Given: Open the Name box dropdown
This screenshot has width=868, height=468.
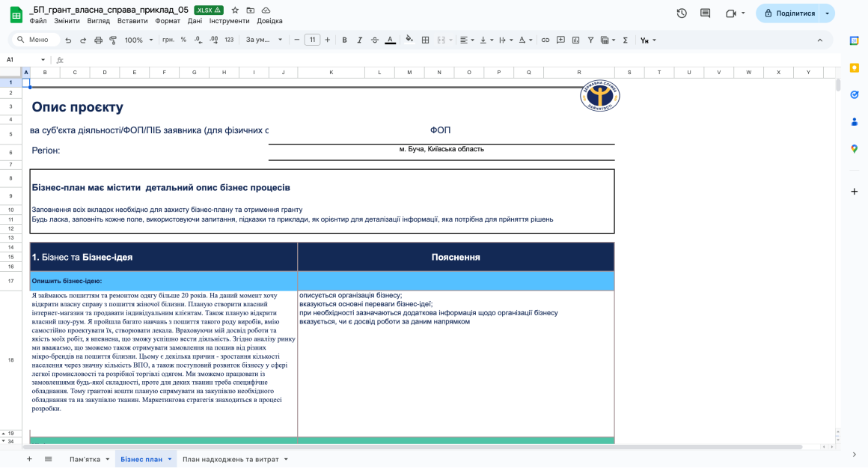Looking at the screenshot, I should point(43,60).
